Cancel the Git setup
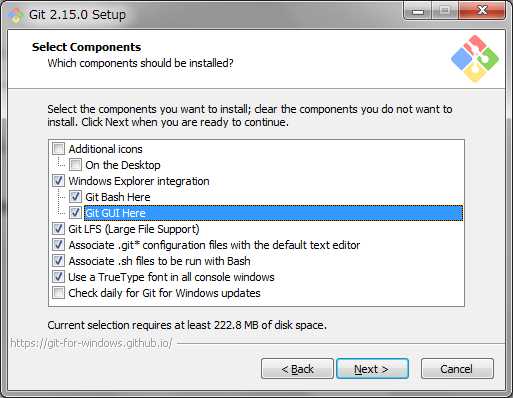 coord(457,369)
